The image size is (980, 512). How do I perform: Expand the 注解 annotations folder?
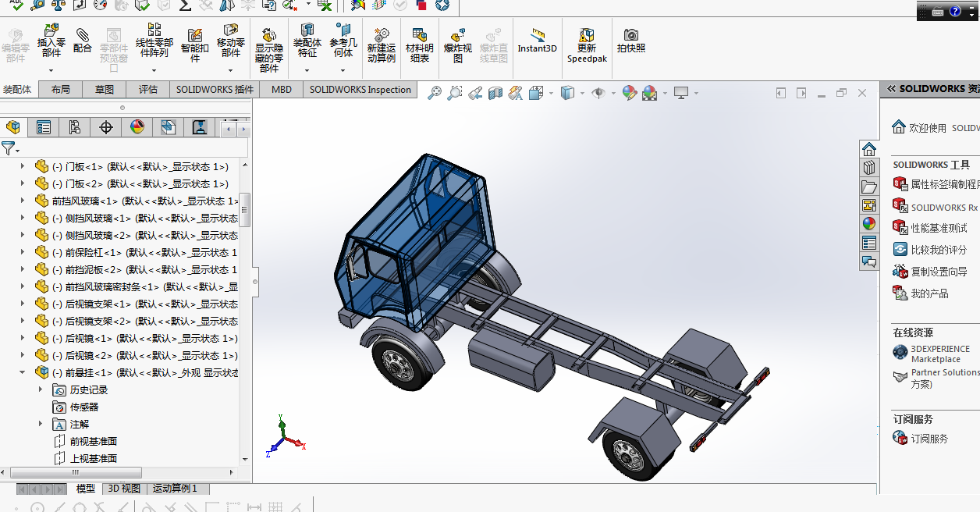pyautogui.click(x=41, y=424)
